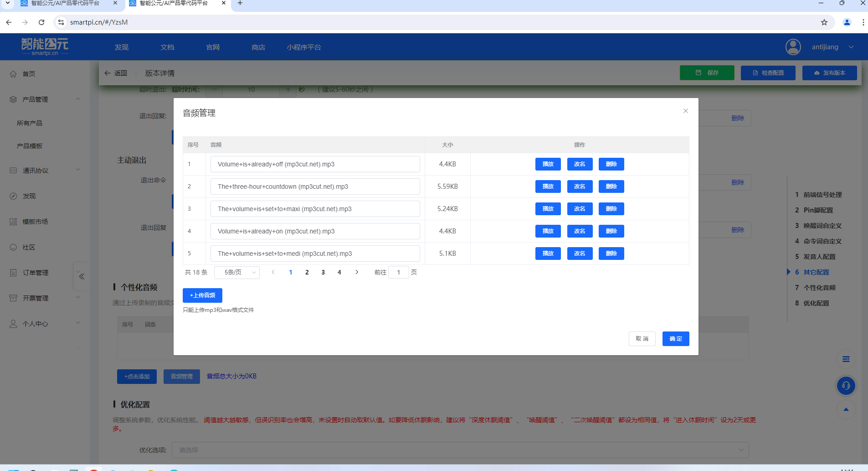Open the floating menu list icon
This screenshot has width=868, height=471.
click(x=846, y=359)
